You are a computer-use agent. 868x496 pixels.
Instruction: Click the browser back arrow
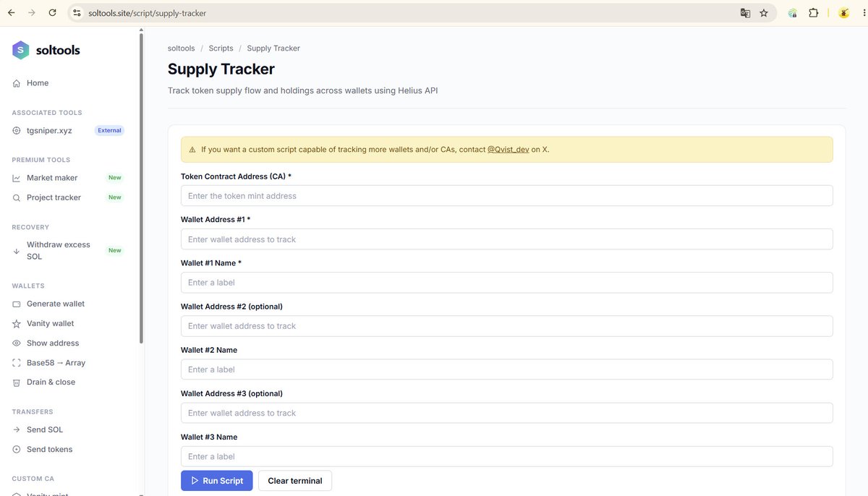click(x=11, y=13)
